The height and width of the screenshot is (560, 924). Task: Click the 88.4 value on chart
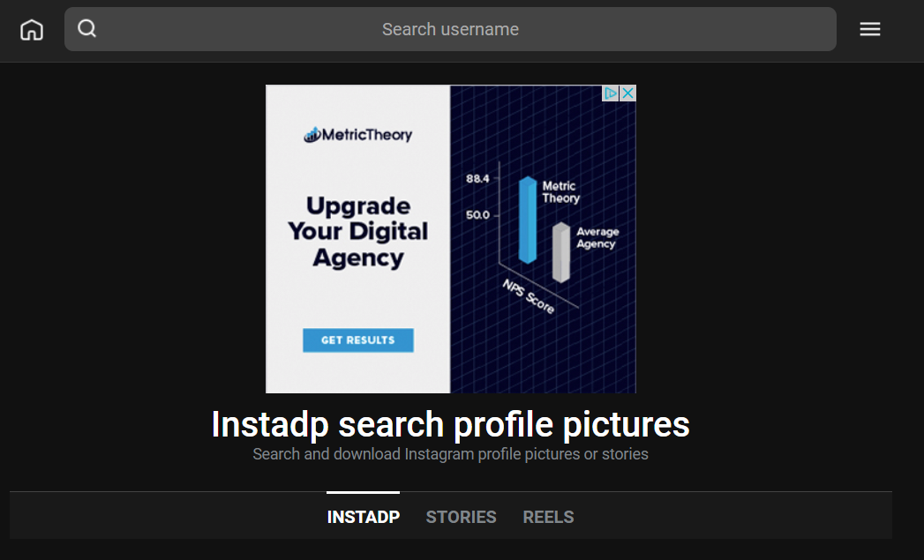(x=477, y=178)
